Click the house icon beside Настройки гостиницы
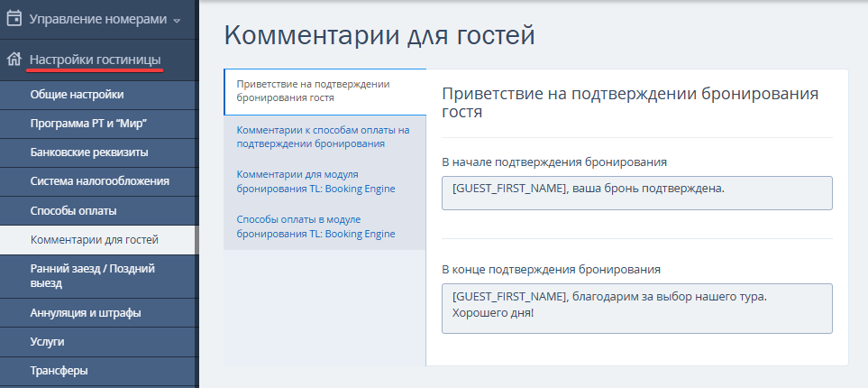Screen dimensions: 868x388 [x=14, y=60]
